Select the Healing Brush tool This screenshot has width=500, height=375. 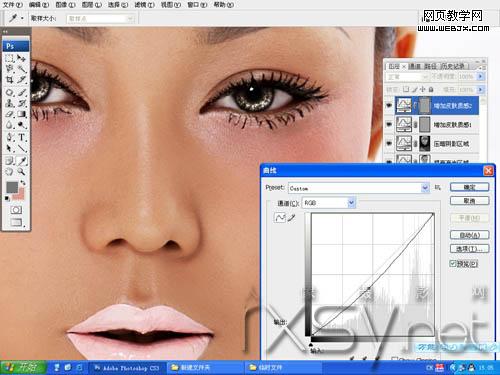10,92
